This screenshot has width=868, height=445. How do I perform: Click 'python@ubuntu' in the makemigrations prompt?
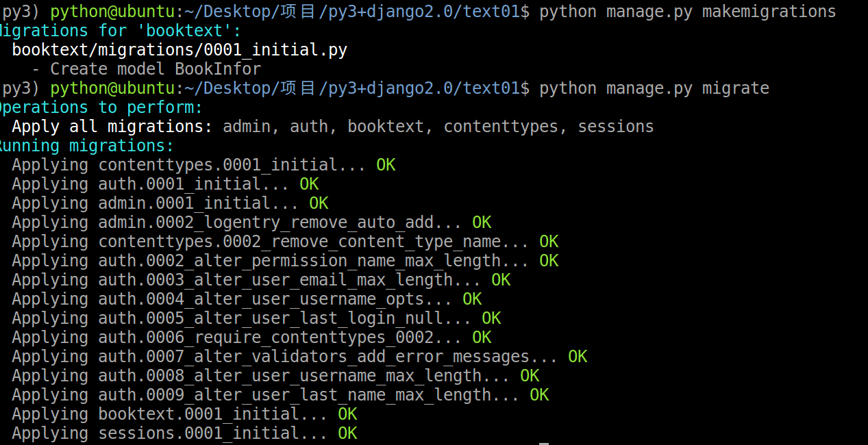[x=112, y=12]
